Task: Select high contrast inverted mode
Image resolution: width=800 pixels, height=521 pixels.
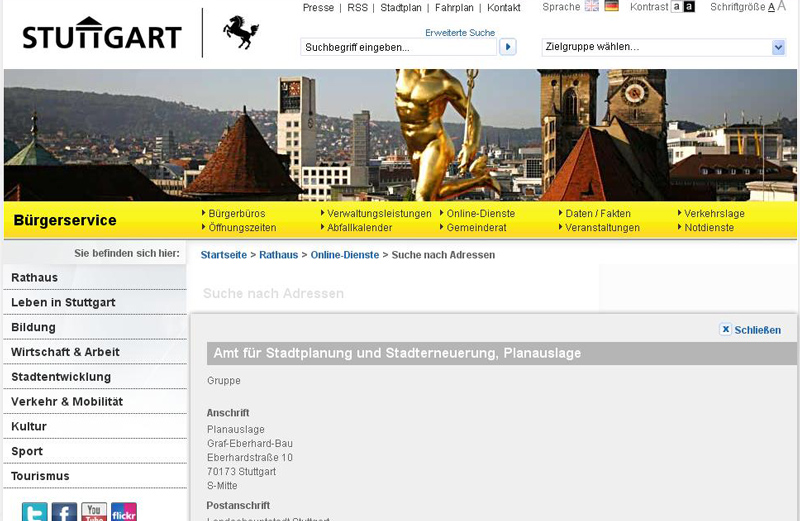Action: pyautogui.click(x=689, y=7)
